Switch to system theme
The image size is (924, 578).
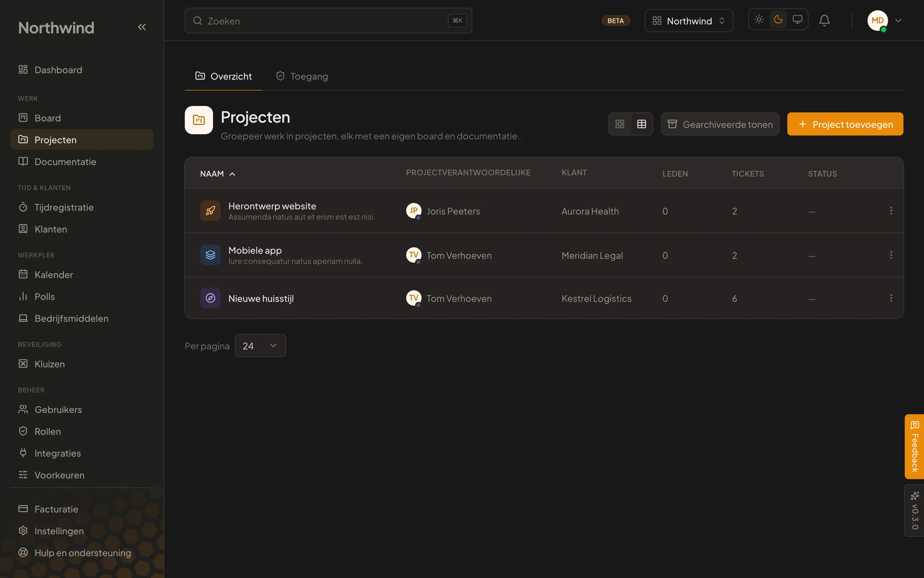797,20
